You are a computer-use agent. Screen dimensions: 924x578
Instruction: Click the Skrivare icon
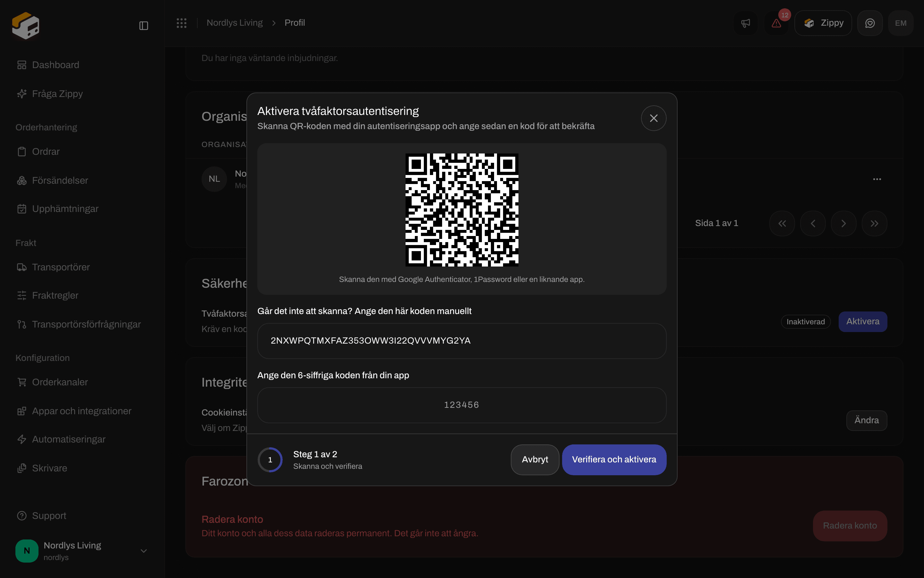point(22,468)
